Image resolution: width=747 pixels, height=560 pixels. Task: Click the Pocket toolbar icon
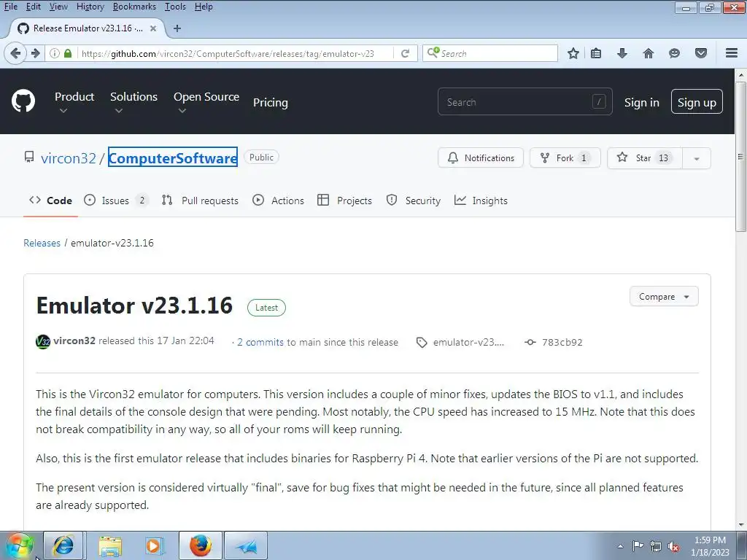701,53
